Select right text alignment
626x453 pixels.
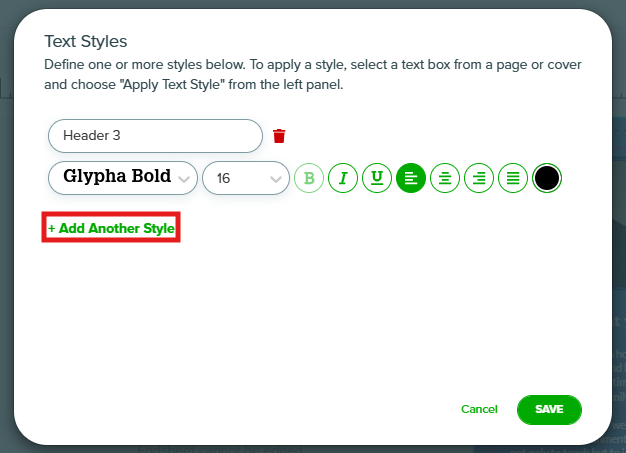point(479,178)
